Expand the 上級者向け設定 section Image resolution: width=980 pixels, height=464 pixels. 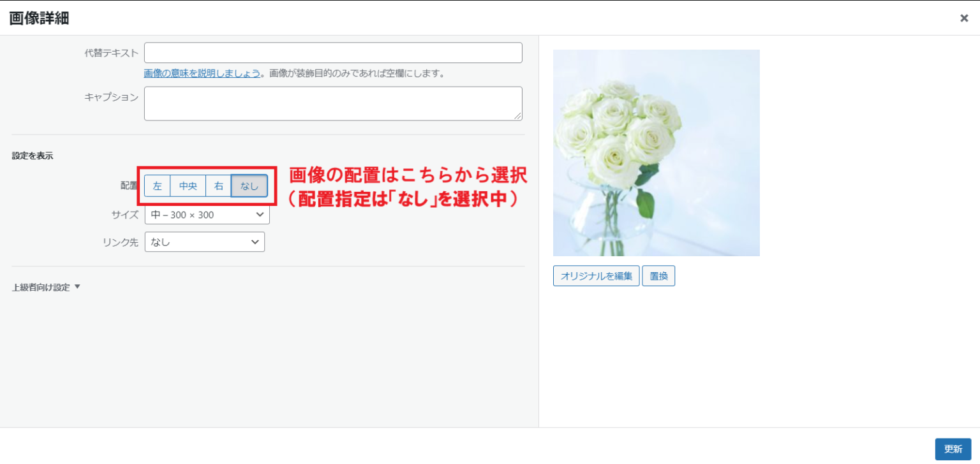click(46, 287)
